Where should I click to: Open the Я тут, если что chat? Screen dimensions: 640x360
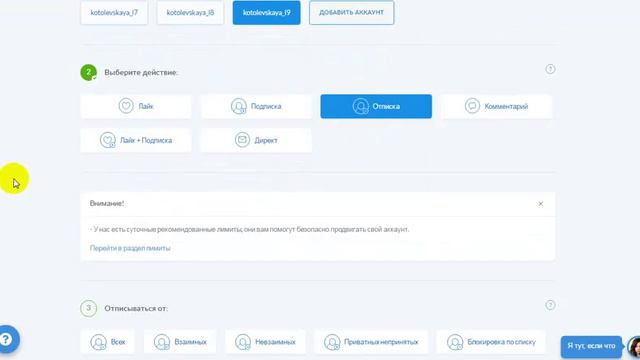(591, 346)
